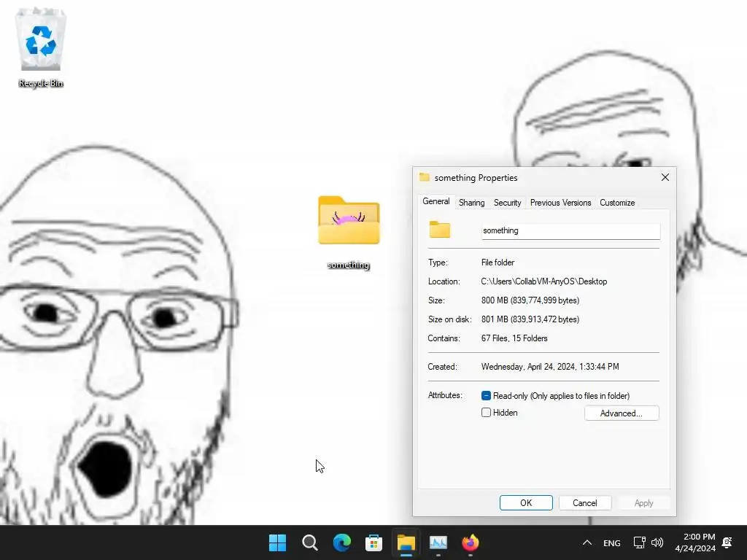747x560 pixels.
Task: Launch Microsoft Edge from taskbar
Action: (341, 542)
